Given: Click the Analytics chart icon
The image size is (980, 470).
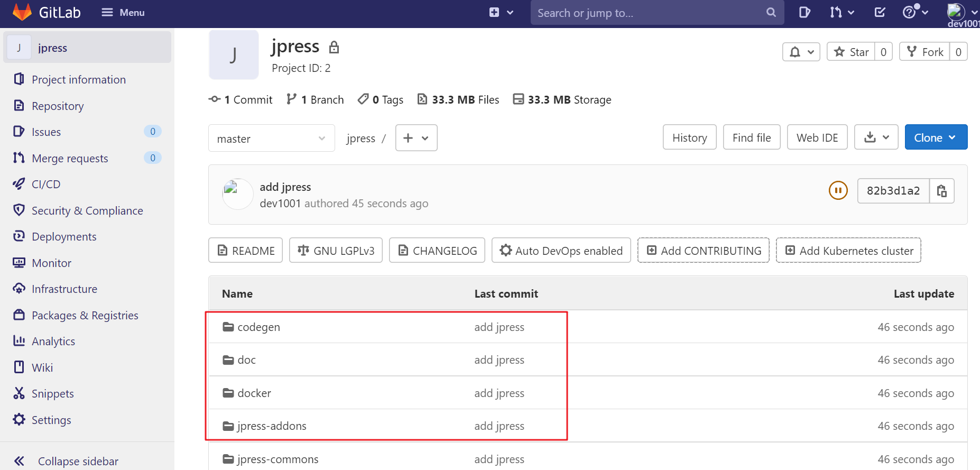Looking at the screenshot, I should (x=19, y=341).
